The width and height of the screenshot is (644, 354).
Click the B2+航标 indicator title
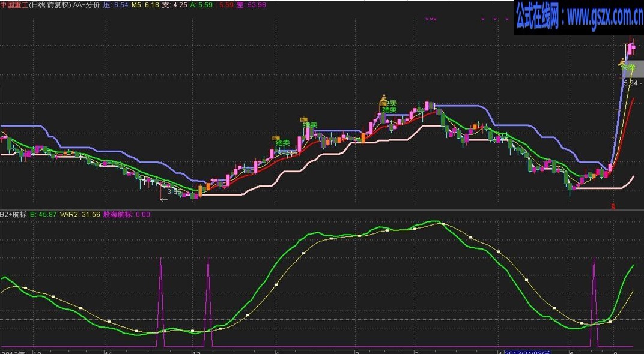tap(13, 214)
